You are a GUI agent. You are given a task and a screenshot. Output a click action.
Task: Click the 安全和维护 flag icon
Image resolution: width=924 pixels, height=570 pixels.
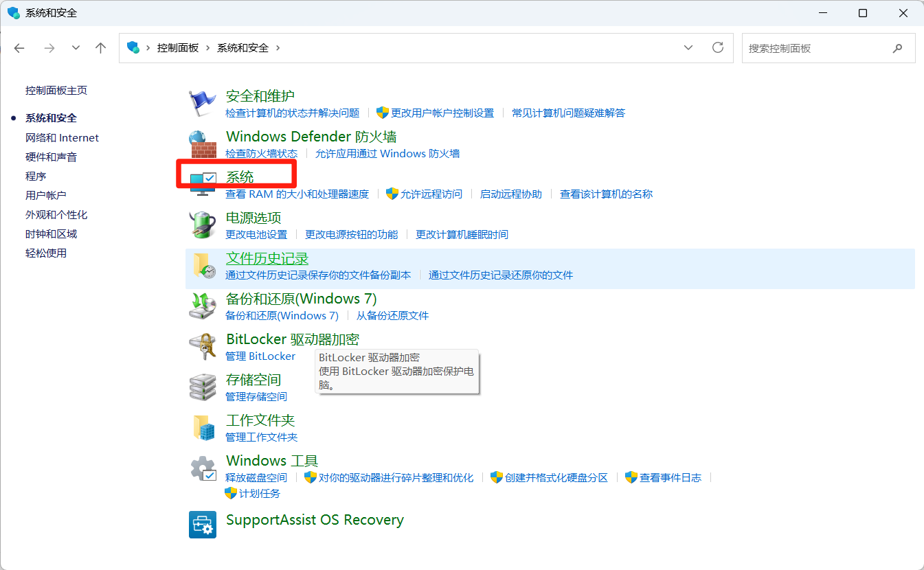(202, 103)
